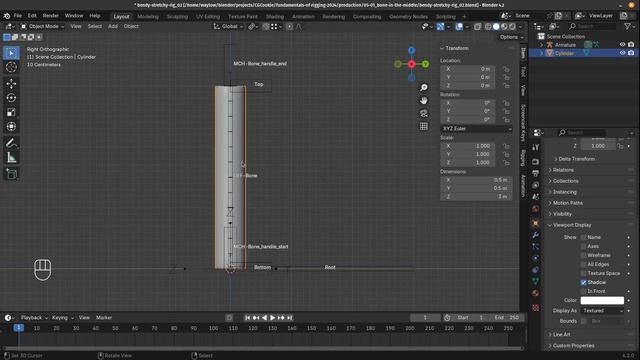Select the Add Cube tool
Viewport: 640px width, 360px height.
(x=11, y=174)
